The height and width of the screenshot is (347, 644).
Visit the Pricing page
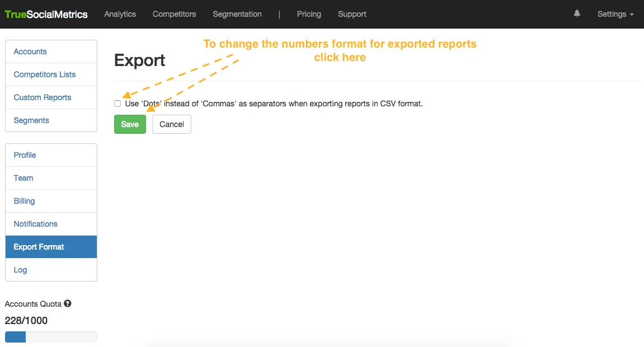pos(309,14)
